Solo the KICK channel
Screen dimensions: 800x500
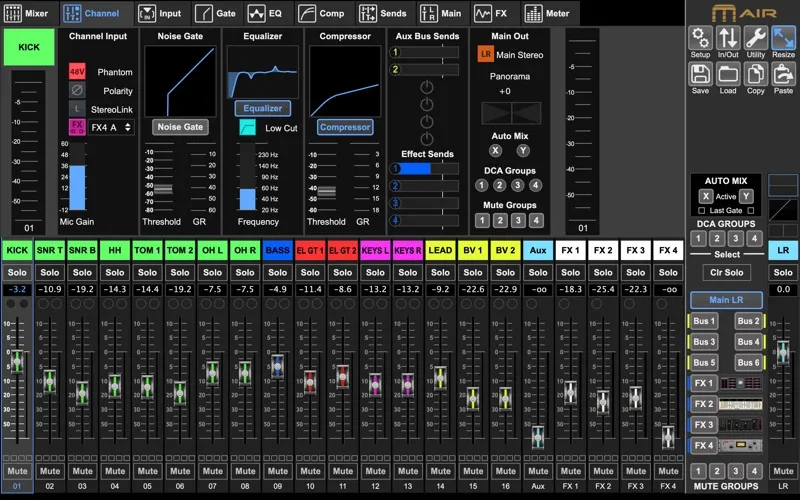tap(17, 272)
